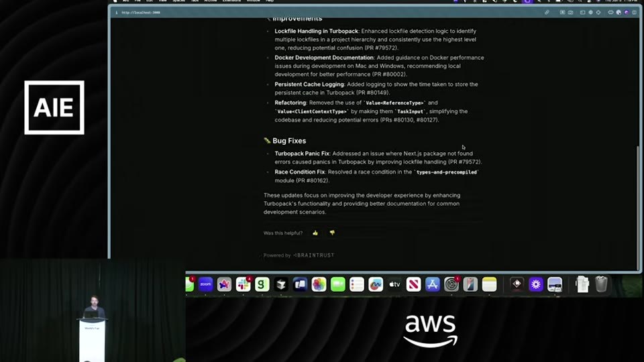Click the localhost address bar
Viewport: 644px width, 362px height.
click(140, 12)
